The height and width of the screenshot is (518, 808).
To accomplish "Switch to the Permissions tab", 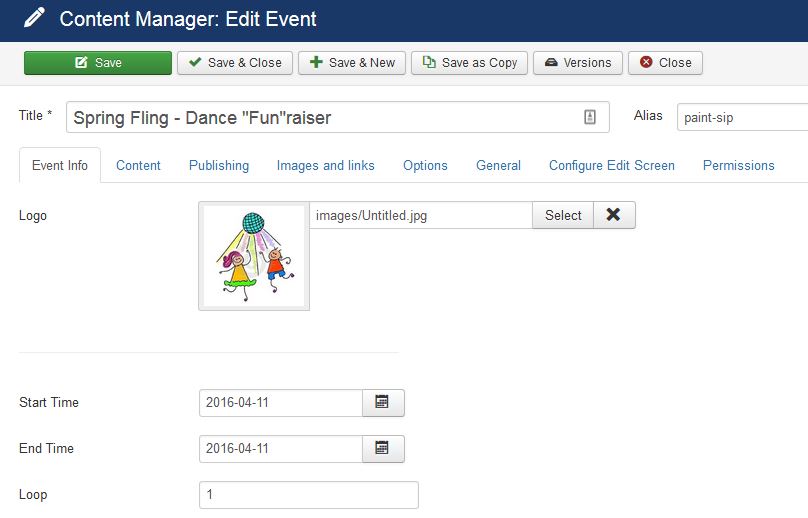I will (739, 165).
